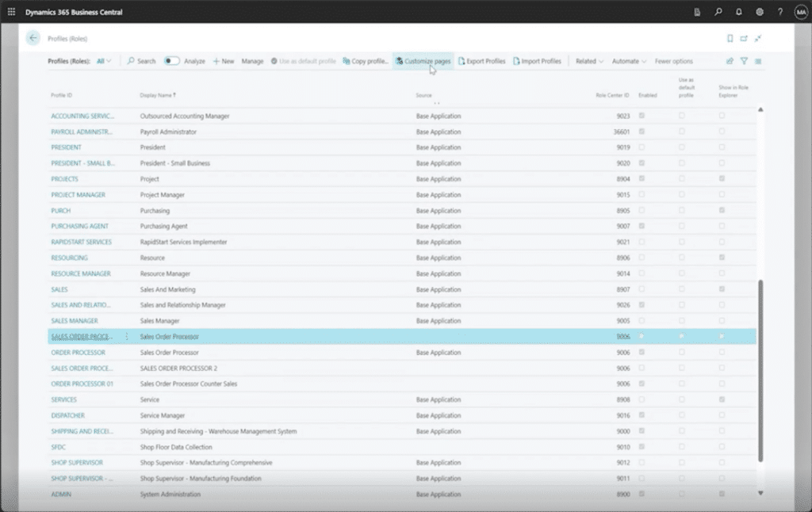Open the notifications bell icon
The width and height of the screenshot is (812, 512).
coord(739,12)
